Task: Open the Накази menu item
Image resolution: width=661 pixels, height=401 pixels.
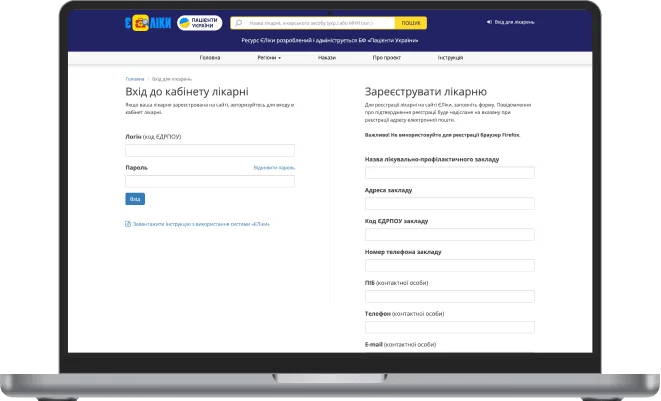Action: 327,58
